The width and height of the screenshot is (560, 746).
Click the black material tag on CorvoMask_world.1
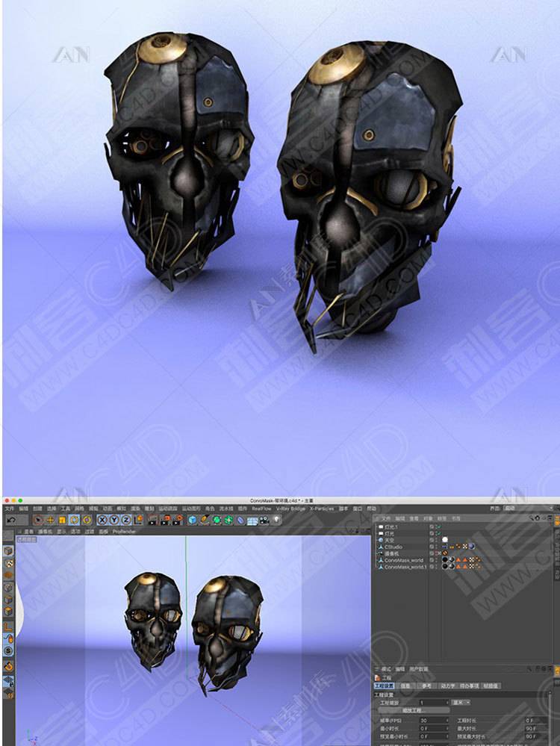point(445,567)
